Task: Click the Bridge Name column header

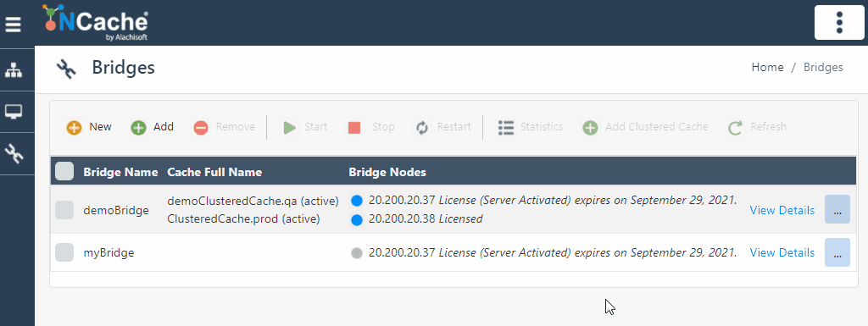Action: click(x=120, y=173)
